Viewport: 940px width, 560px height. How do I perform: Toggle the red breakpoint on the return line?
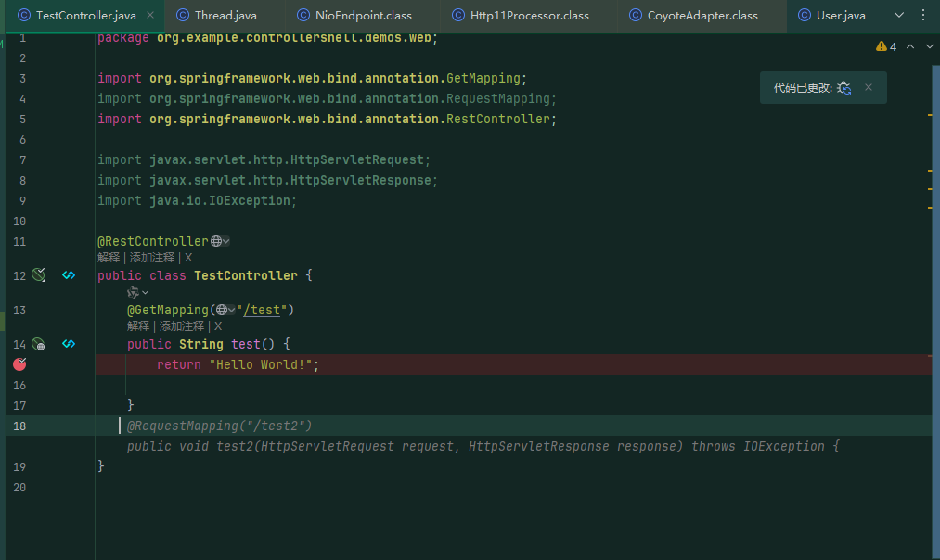click(x=19, y=364)
